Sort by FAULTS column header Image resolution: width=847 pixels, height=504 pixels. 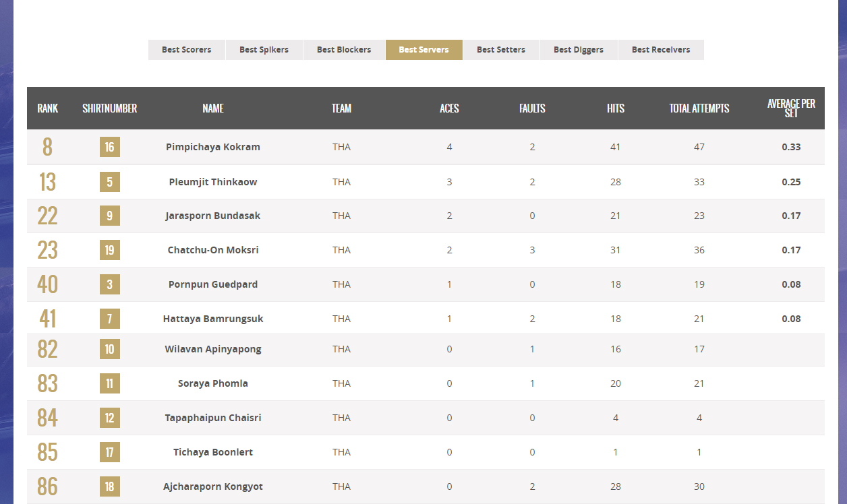[x=532, y=108]
